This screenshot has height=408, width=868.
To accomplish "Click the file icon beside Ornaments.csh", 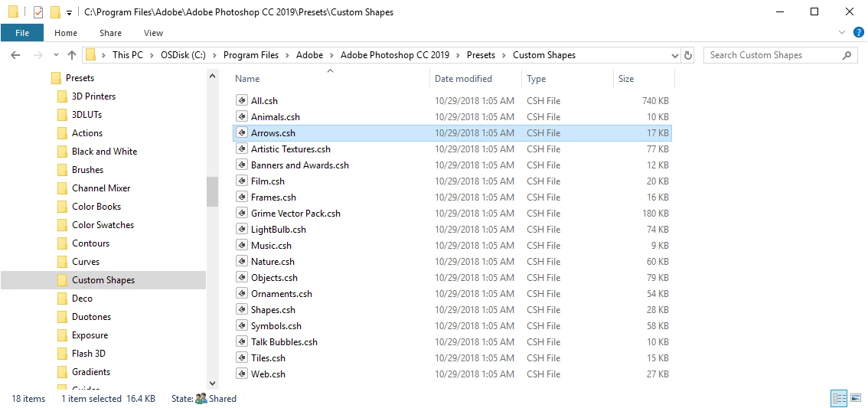I will 241,293.
